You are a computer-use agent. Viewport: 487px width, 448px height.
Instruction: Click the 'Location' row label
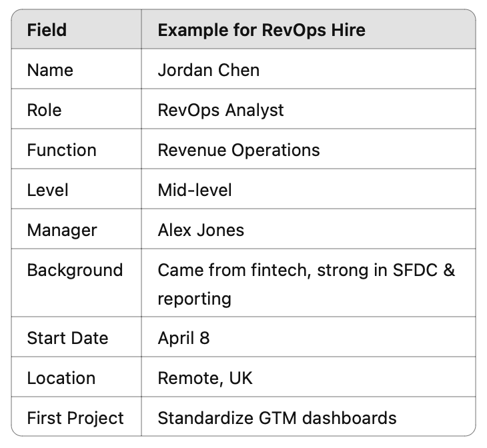coord(76,377)
